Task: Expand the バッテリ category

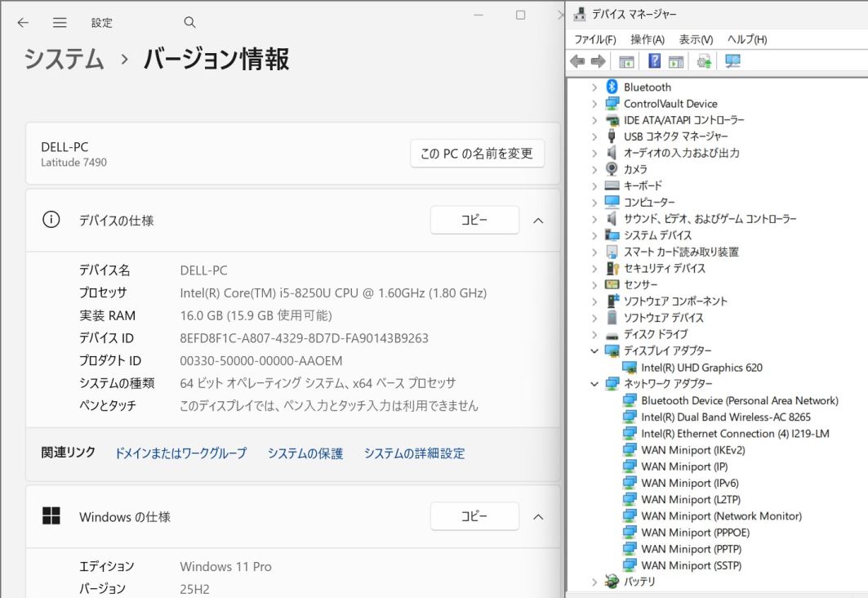Action: coord(594,582)
